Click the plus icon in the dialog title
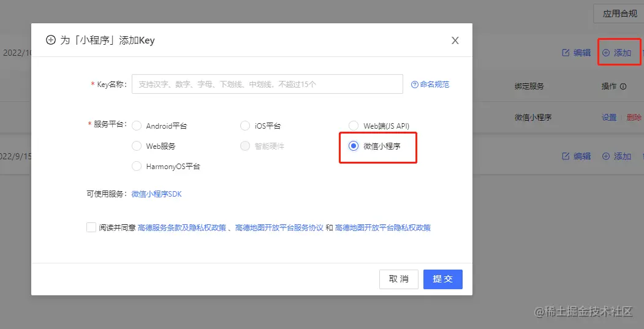Screen dimensions: 644x329 tap(50, 40)
